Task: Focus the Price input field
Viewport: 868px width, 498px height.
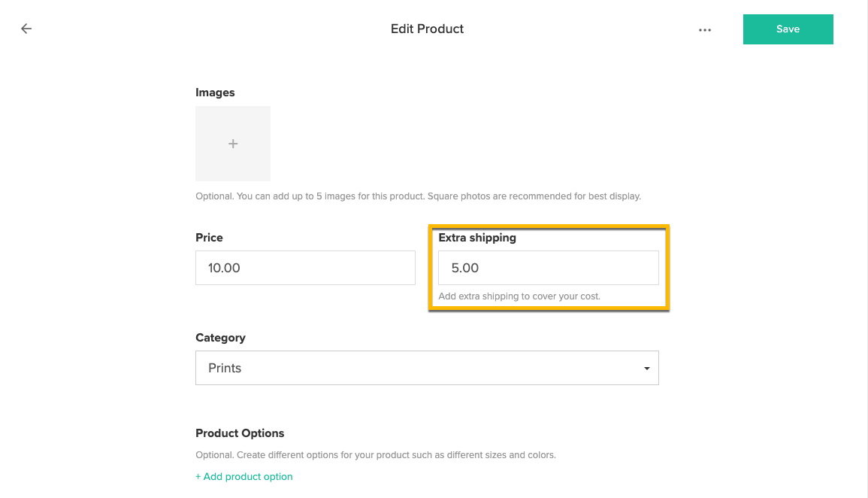Action: tap(305, 268)
